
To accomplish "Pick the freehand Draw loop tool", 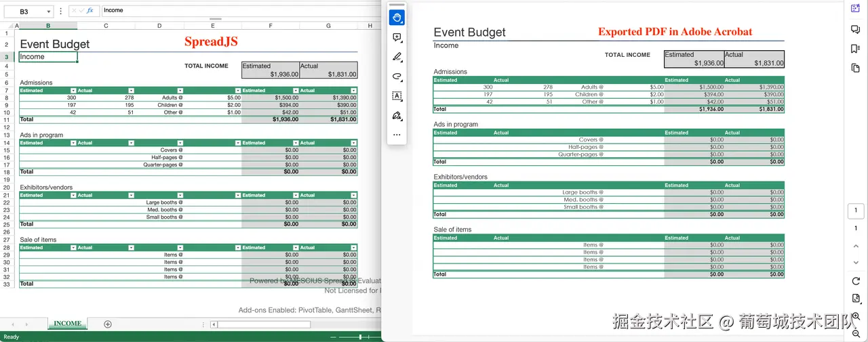I will click(397, 77).
